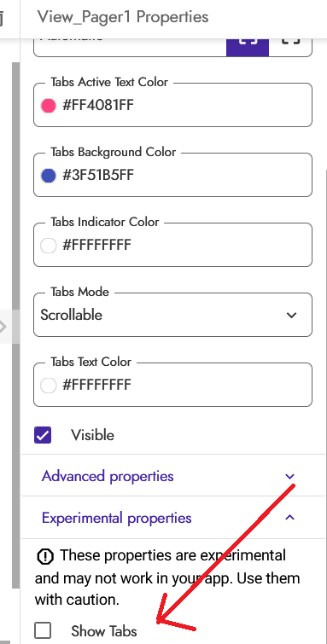The height and width of the screenshot is (644, 327).
Task: Click the Tabs Indicator Color #FFFFFFFF value
Action: 96,246
